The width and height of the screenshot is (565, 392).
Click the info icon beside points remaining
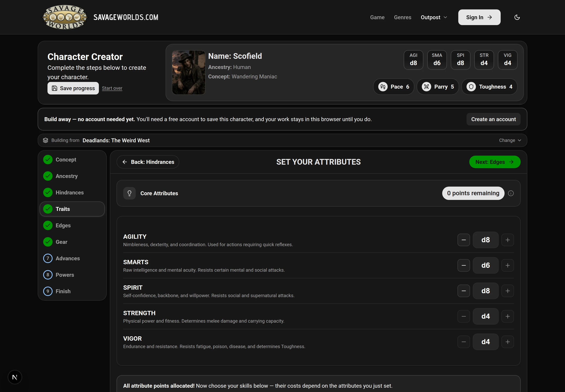(x=511, y=193)
